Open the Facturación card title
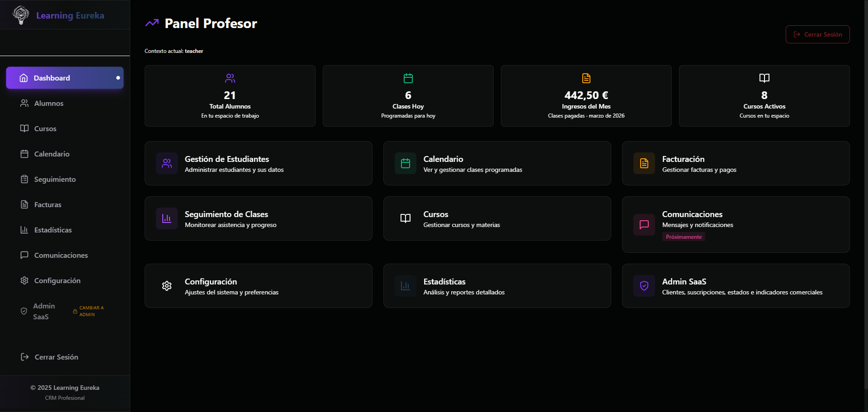The image size is (868, 412). [683, 159]
